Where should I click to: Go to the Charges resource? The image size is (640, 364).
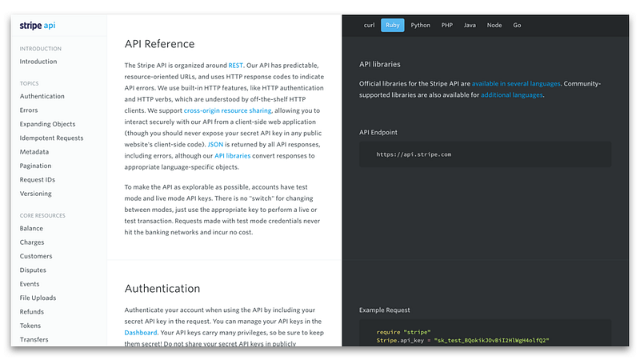[x=32, y=242]
